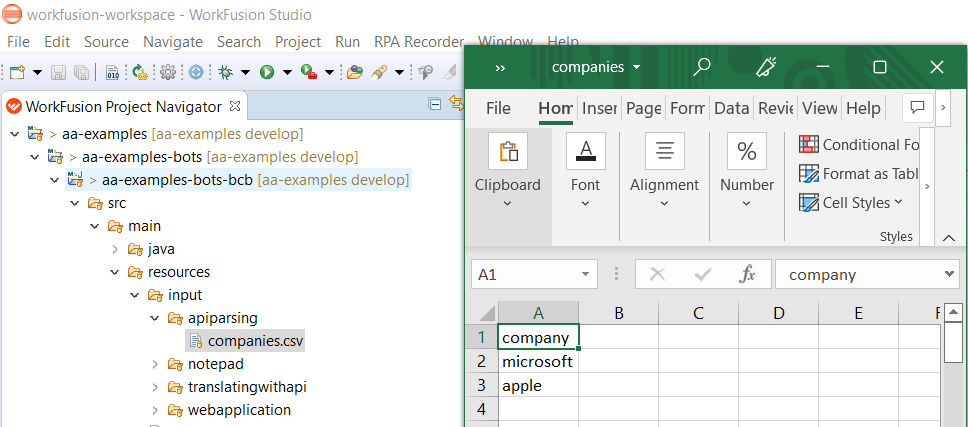Click the Link with Editor arrows icon
The width and height of the screenshot is (968, 427).
[x=456, y=104]
